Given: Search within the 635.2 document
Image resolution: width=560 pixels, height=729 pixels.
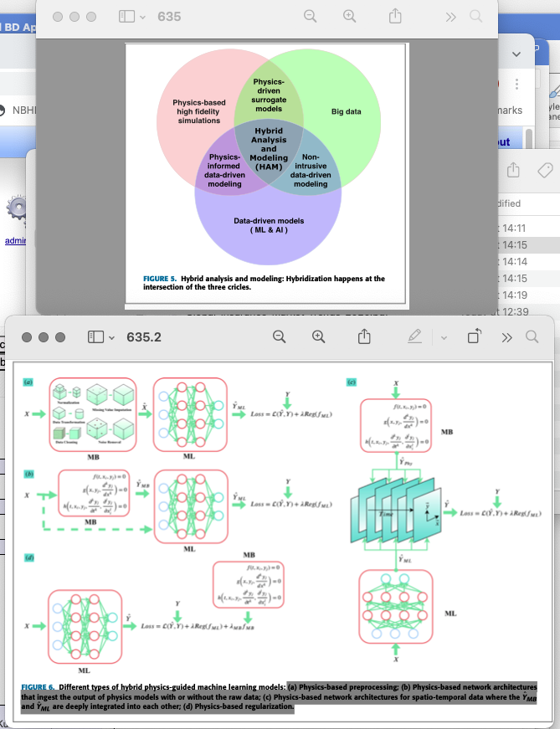Looking at the screenshot, I should (532, 336).
